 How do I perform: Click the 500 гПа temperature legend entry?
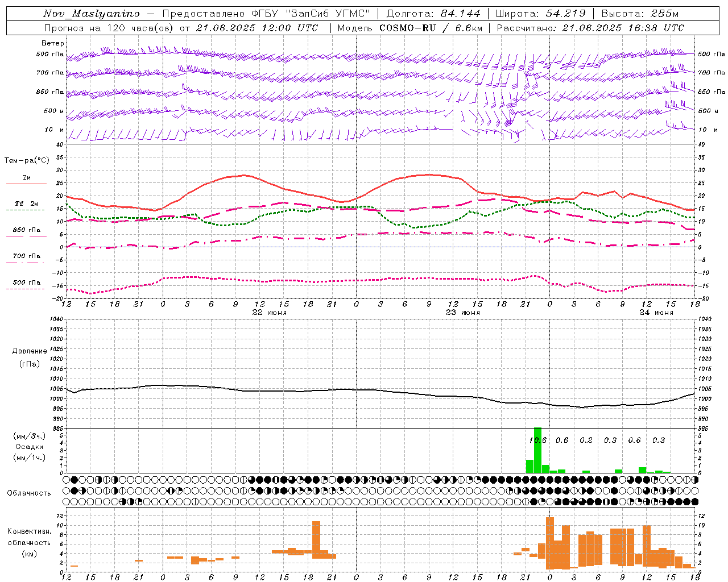point(26,282)
